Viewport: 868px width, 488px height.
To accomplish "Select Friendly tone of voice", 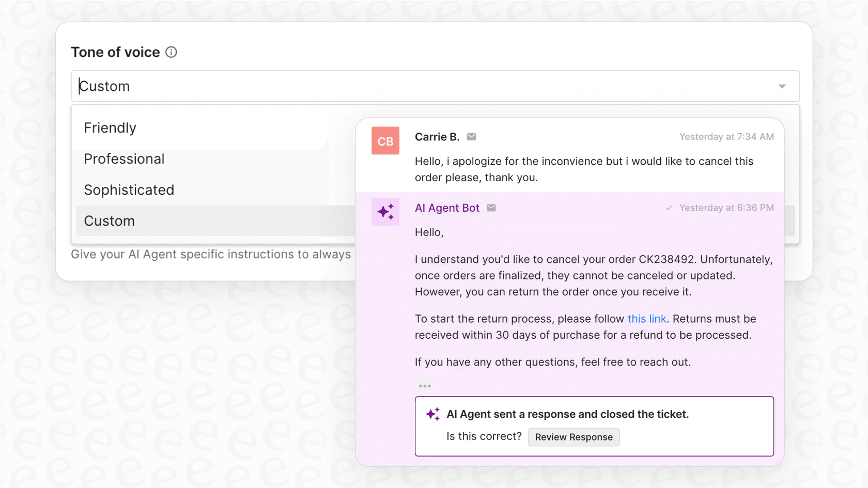I will [110, 128].
